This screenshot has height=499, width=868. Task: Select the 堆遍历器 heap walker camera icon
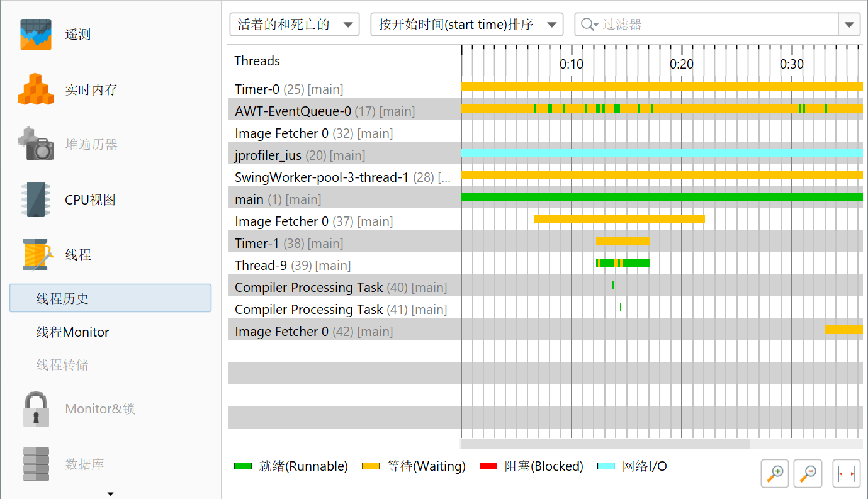(36, 144)
